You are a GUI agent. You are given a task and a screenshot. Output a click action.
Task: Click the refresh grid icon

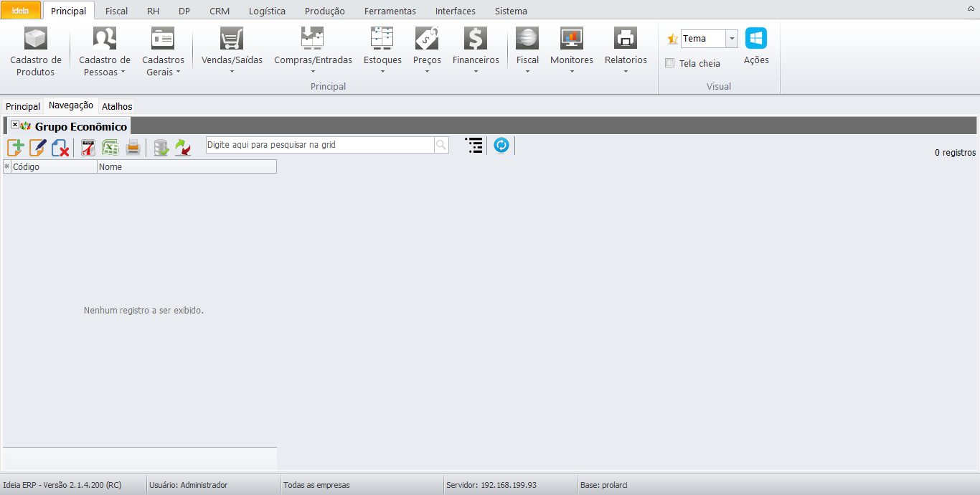501,146
